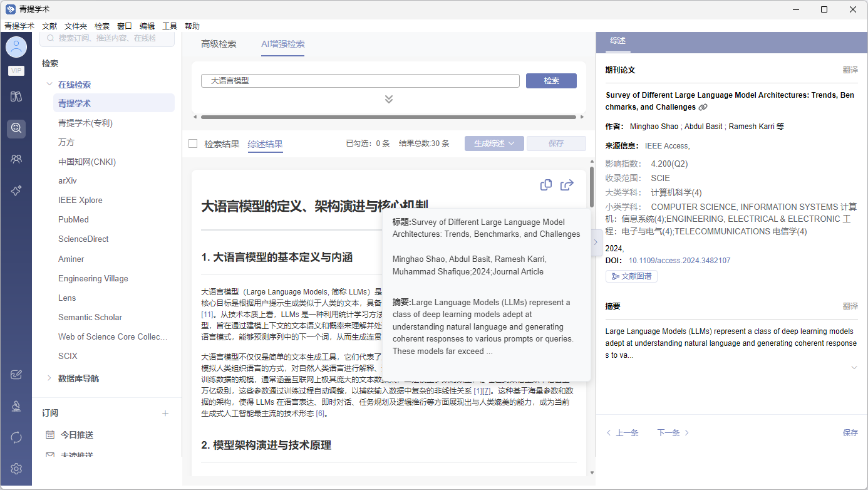This screenshot has width=868, height=490.
Task: Select PubMed database
Action: 74,220
